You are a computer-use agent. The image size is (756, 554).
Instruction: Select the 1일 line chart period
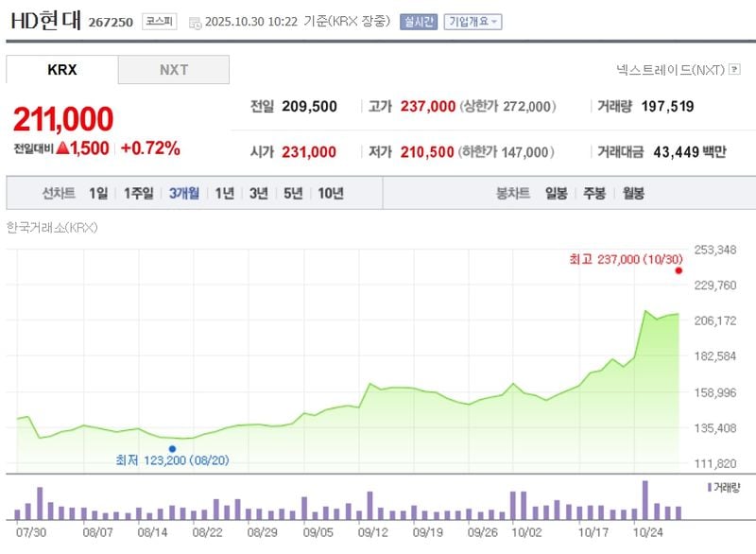coord(98,193)
